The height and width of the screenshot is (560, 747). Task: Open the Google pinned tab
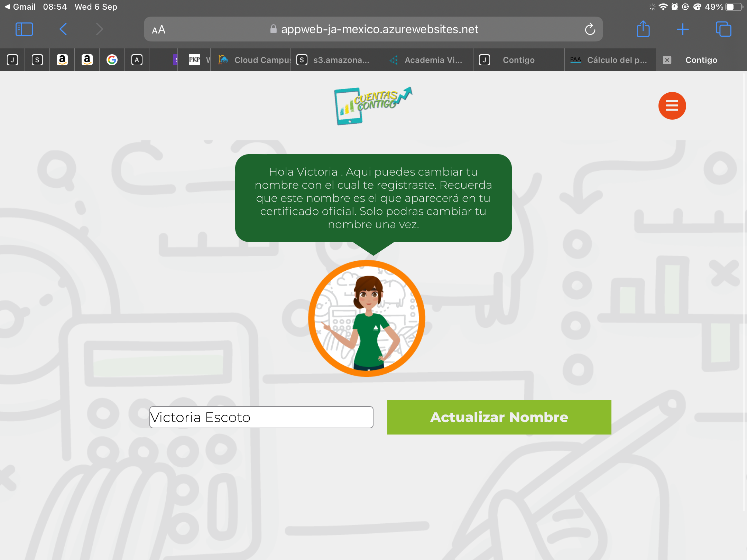tap(112, 60)
